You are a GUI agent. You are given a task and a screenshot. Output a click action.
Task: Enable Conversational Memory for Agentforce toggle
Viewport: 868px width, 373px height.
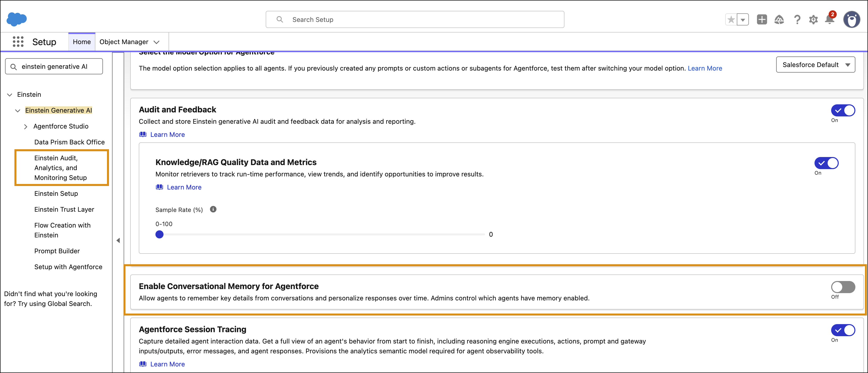(x=843, y=287)
